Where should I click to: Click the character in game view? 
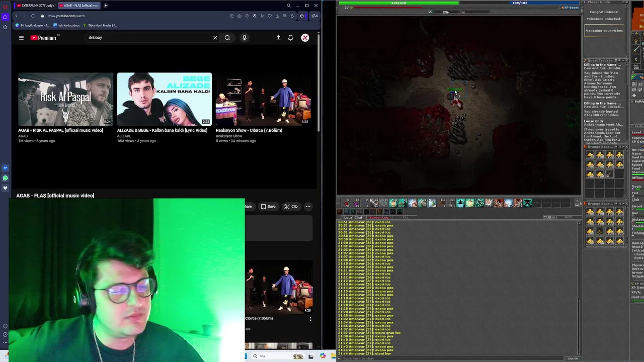tap(456, 100)
